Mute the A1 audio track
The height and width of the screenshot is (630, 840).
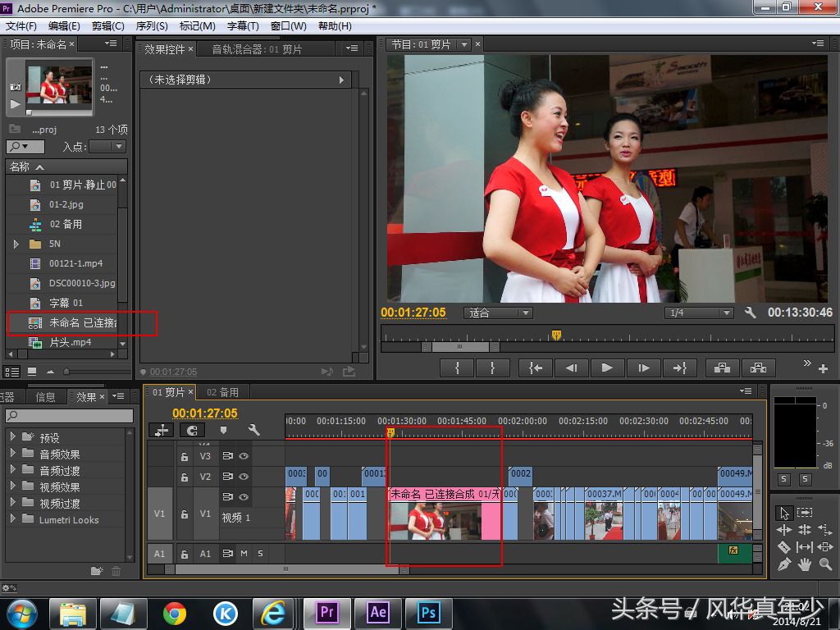coord(244,554)
